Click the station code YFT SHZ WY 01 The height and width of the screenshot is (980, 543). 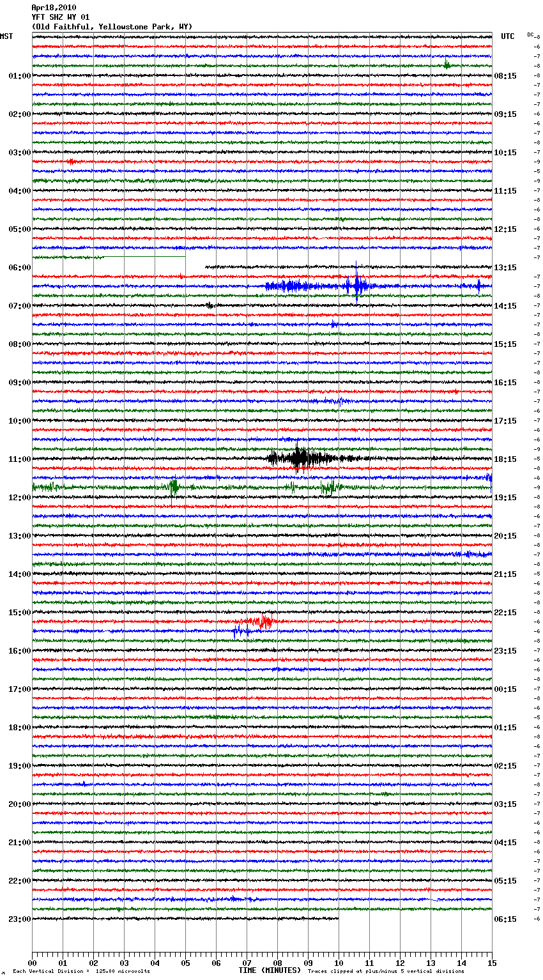tap(61, 17)
